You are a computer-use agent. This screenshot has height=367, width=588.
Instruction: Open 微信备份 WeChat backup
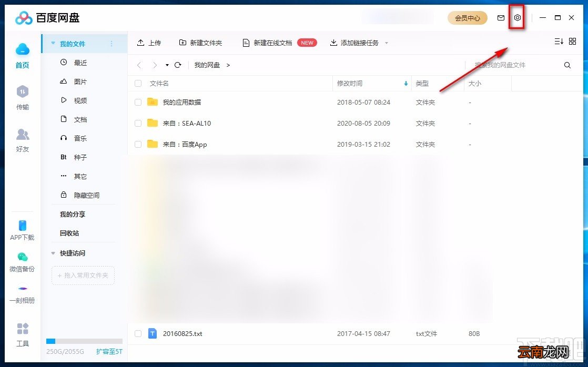22,262
